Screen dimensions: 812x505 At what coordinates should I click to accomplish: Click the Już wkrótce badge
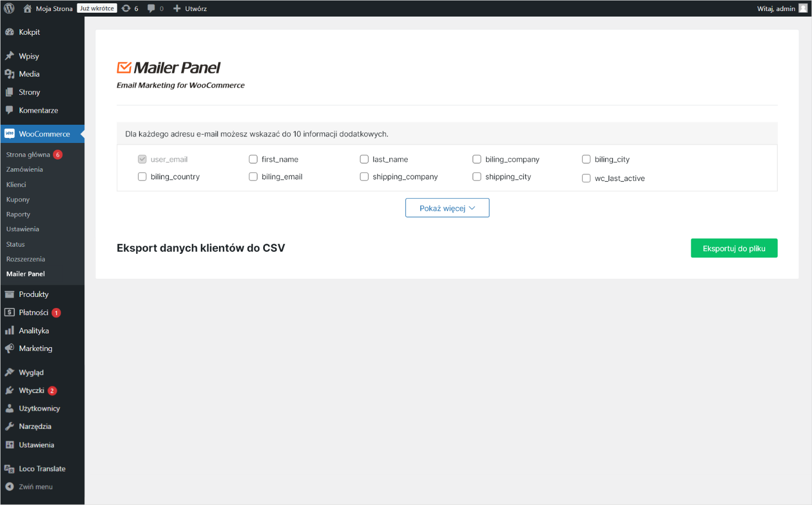(97, 8)
